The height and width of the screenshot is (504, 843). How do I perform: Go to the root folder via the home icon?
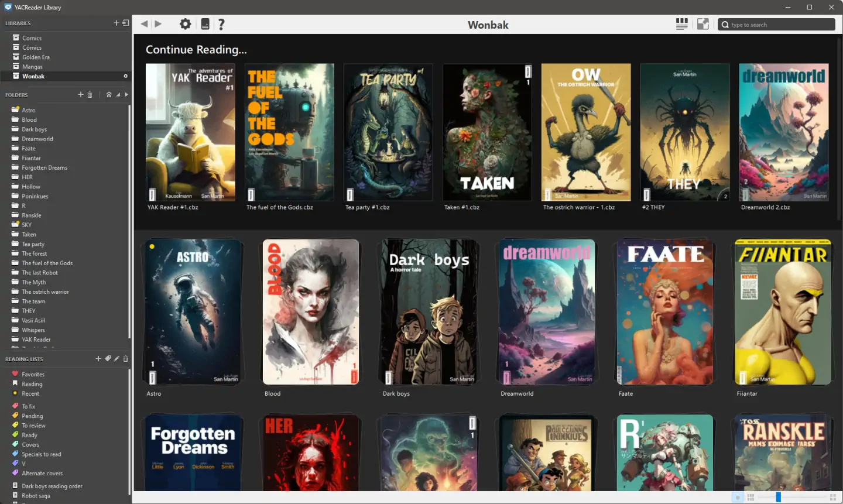click(108, 94)
